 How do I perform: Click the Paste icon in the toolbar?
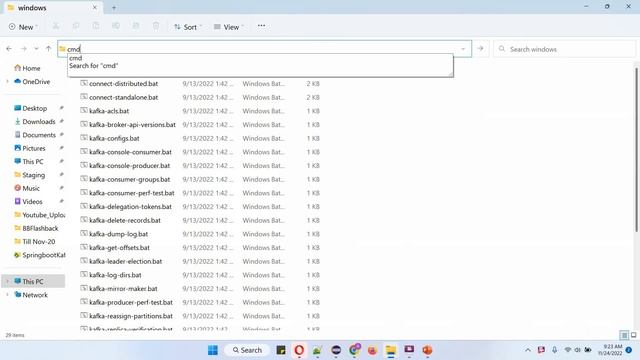point(96,27)
